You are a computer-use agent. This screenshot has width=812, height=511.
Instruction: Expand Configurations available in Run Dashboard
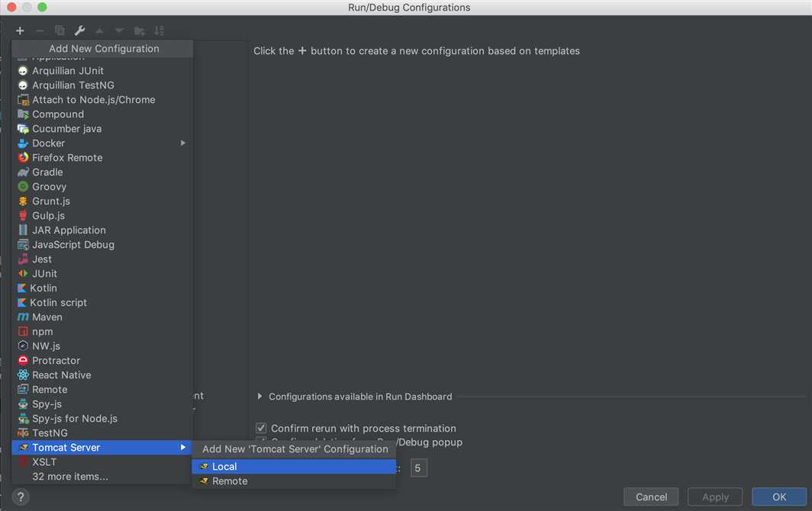pos(260,397)
